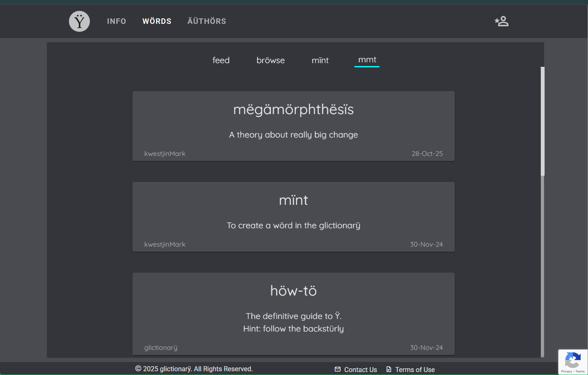Open the Contact Us link

360,370
